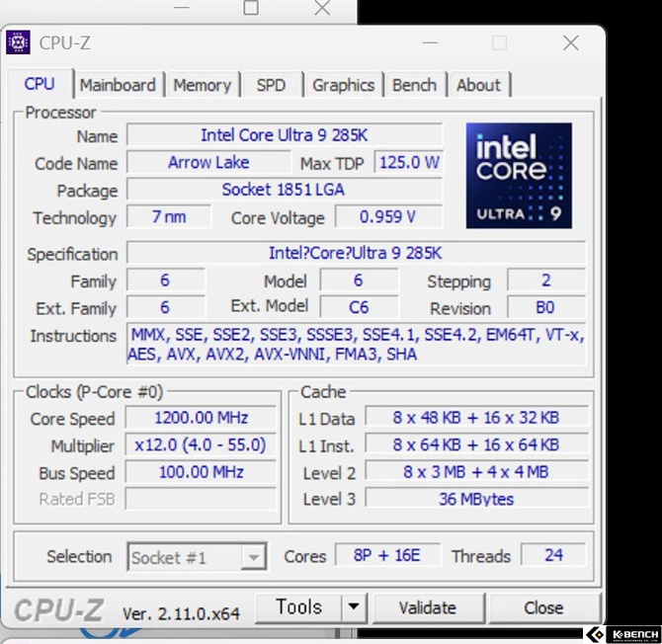Close the background window behind CPU-Z
This screenshot has height=644, width=662.
[322, 8]
